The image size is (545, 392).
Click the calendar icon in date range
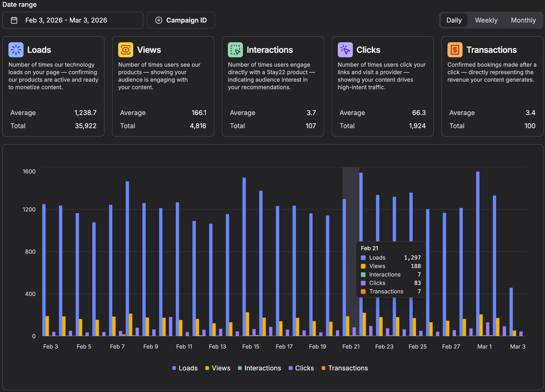pyautogui.click(x=14, y=20)
